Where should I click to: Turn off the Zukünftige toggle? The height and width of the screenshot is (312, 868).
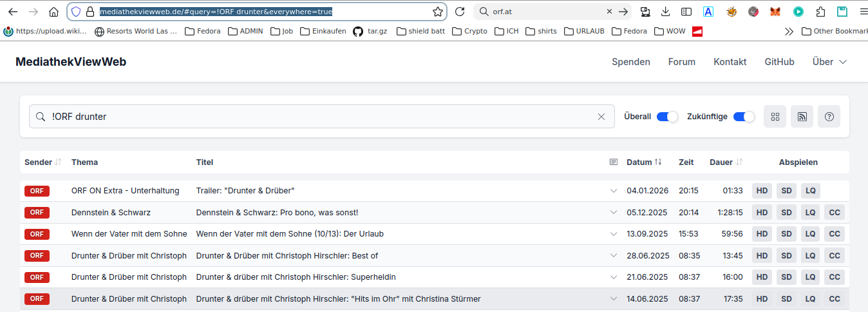click(744, 117)
